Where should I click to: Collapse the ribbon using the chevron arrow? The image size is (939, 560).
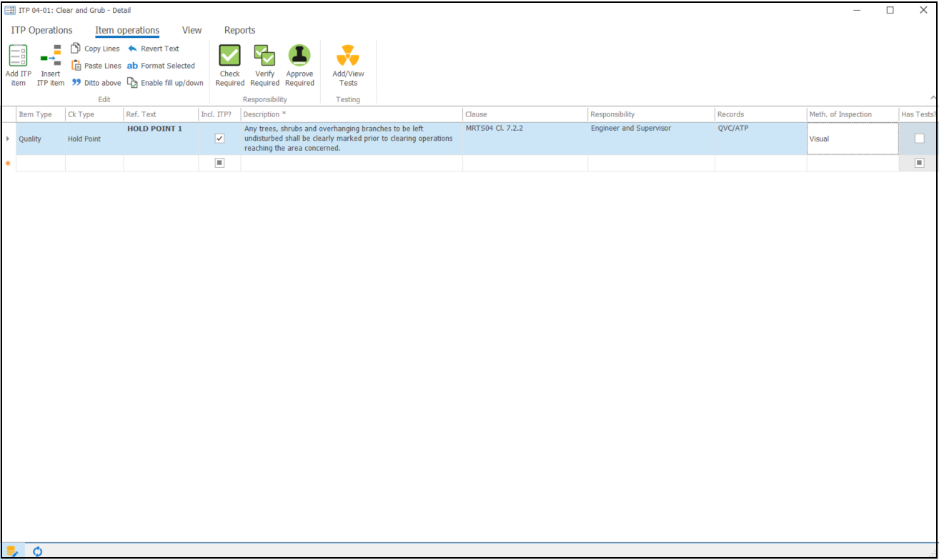pos(933,98)
